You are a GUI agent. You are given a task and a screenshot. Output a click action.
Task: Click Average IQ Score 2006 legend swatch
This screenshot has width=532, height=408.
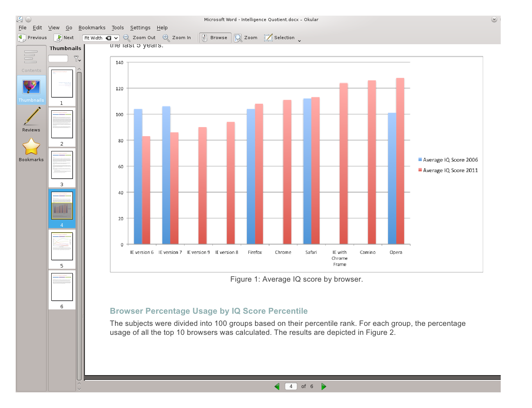click(420, 160)
